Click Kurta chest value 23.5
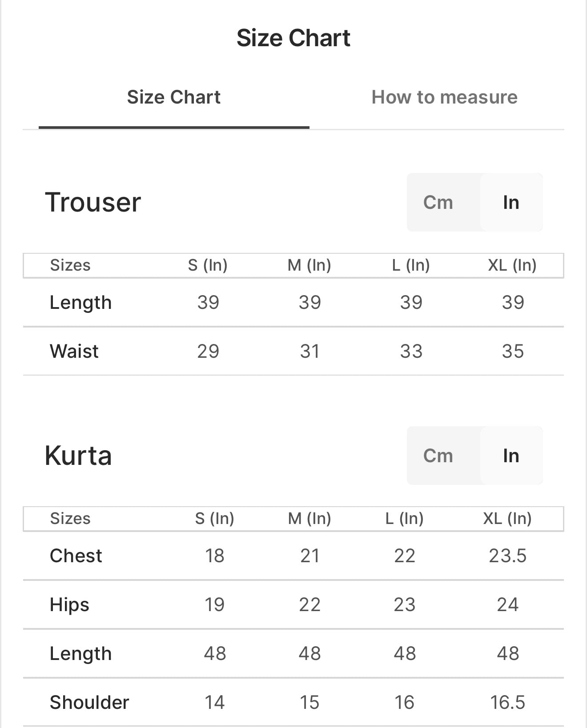The width and height of the screenshot is (587, 728). tap(507, 556)
